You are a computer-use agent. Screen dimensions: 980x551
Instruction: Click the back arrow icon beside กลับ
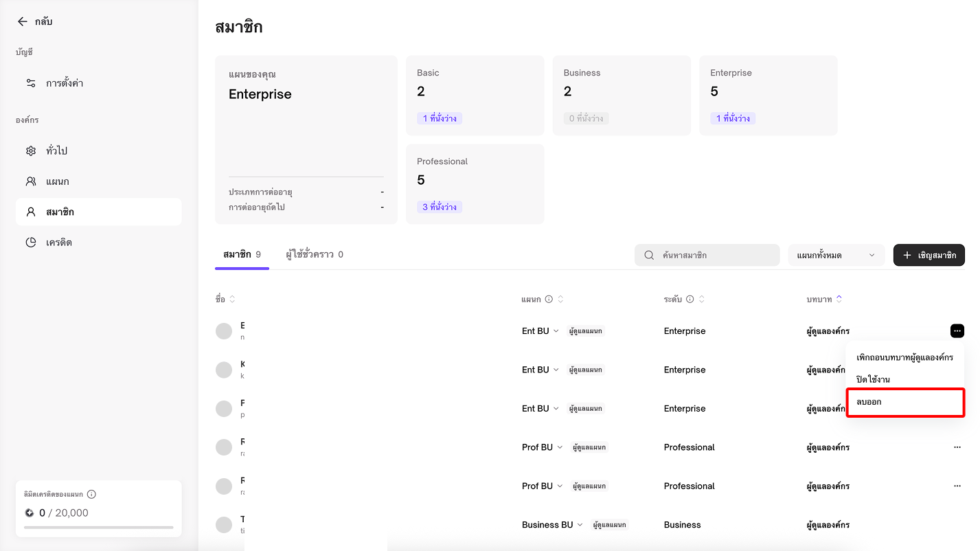[x=23, y=22]
